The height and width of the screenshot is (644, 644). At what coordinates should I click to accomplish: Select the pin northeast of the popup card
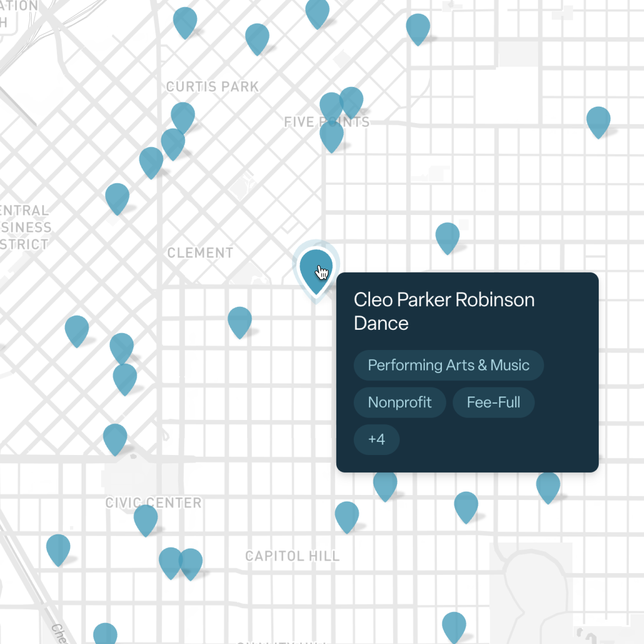coord(448,238)
